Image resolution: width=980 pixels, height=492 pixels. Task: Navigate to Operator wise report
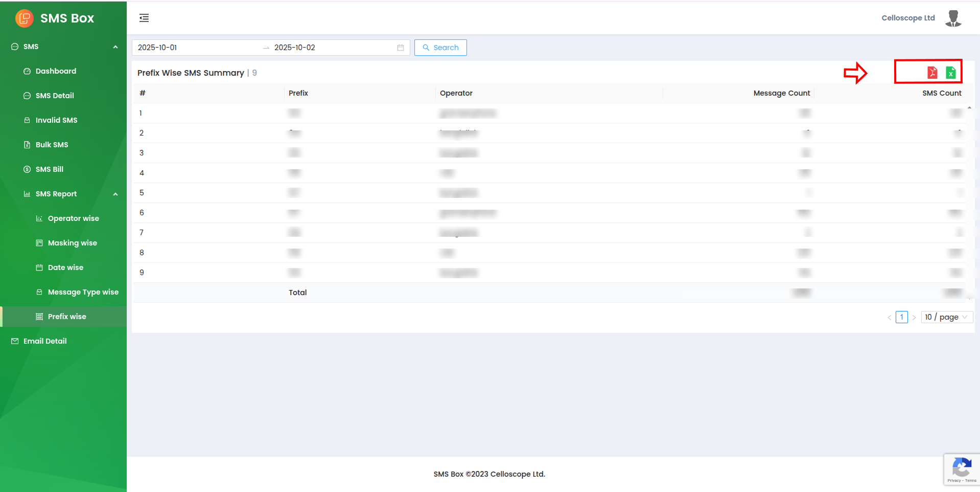tap(73, 218)
